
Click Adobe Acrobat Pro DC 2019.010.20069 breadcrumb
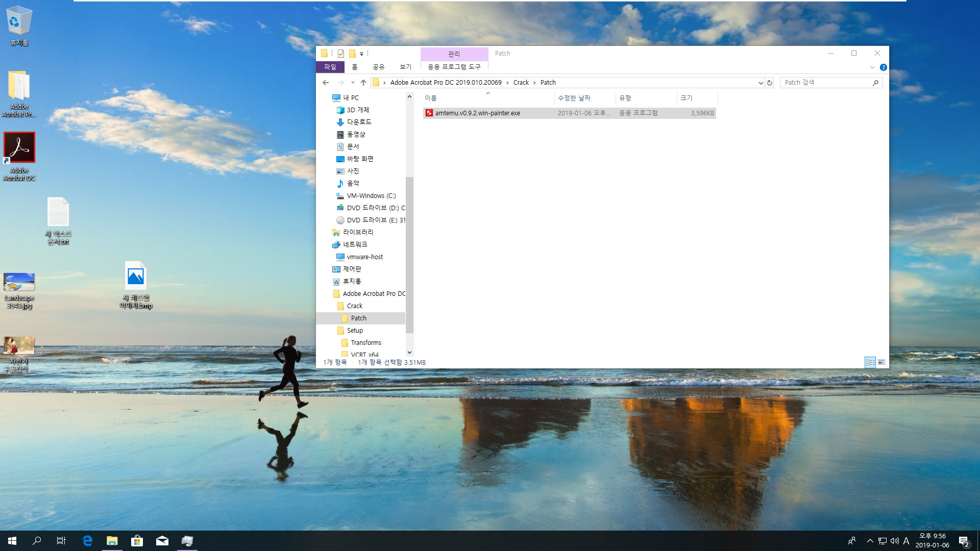pos(446,83)
